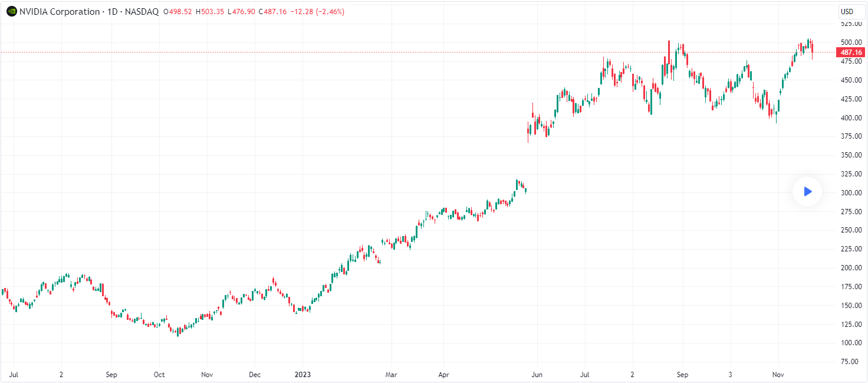This screenshot has height=383, width=868.
Task: Click the low price value 476.90
Action: (243, 12)
